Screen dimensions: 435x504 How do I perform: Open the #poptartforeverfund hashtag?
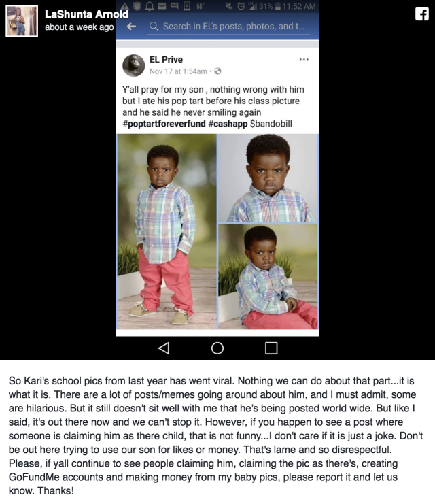click(x=164, y=124)
